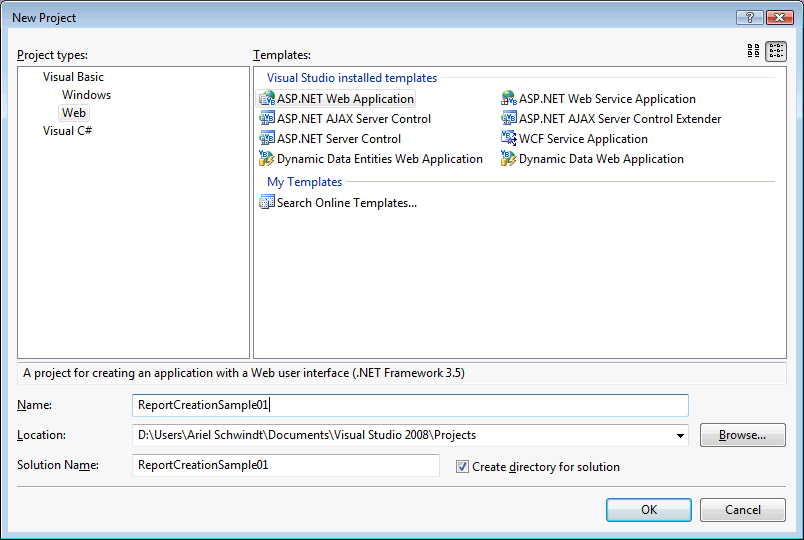Select Visual Basic project type node

point(73,77)
